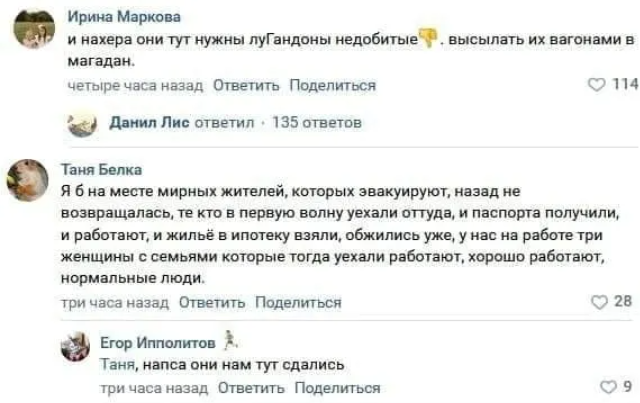
Task: Like Ирина Маркова's comment with heart icon
Action: [x=599, y=86]
